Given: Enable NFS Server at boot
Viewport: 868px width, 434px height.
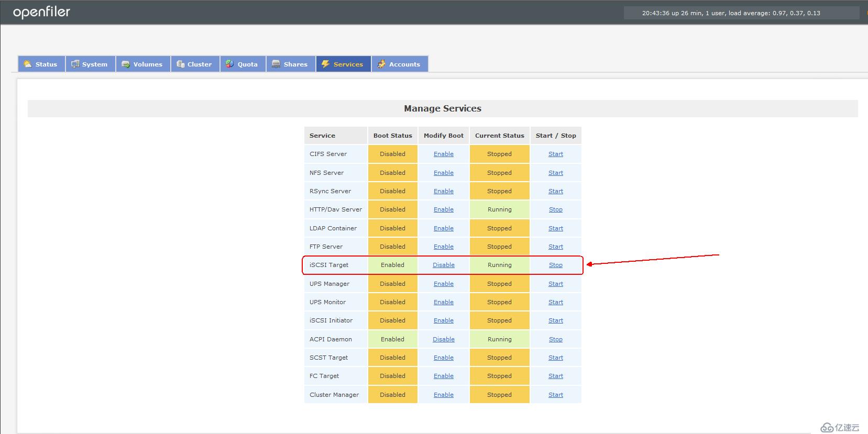Looking at the screenshot, I should (444, 173).
